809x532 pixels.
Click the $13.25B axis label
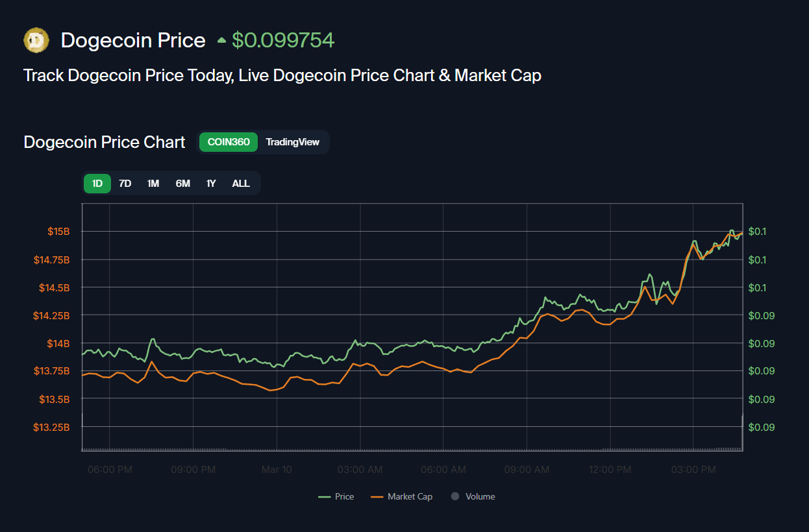pyautogui.click(x=51, y=427)
